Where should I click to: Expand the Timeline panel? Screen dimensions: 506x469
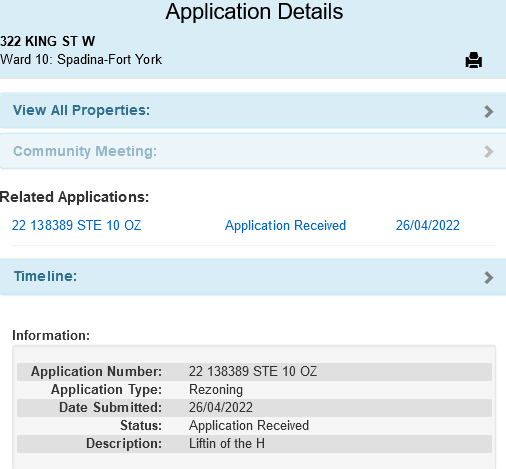[x=253, y=277]
